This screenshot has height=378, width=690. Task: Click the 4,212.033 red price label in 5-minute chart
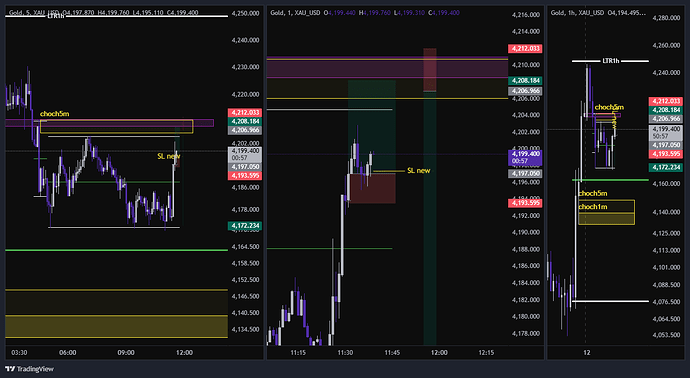pos(245,113)
